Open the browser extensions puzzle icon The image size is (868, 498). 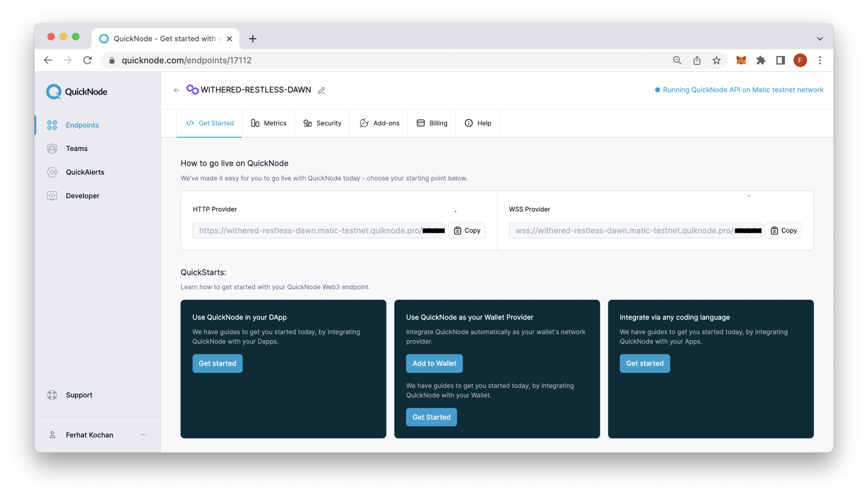click(x=761, y=60)
